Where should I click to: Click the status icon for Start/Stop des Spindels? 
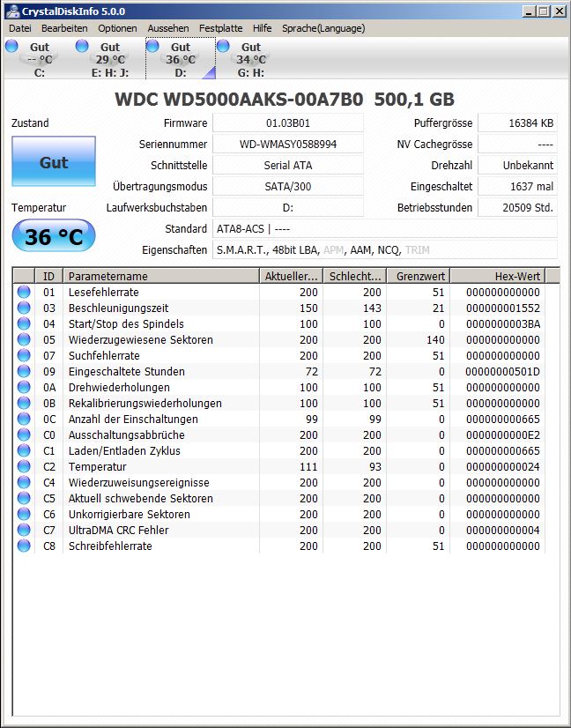pos(24,323)
